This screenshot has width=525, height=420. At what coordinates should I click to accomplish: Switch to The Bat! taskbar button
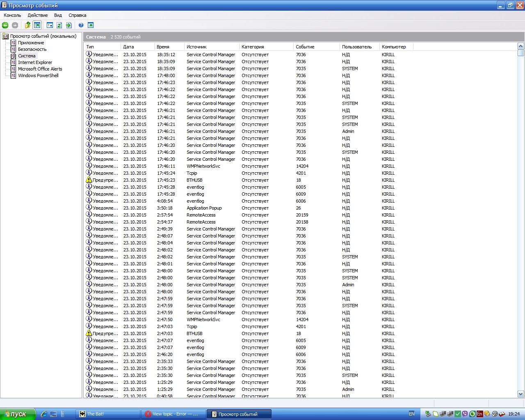[x=109, y=414]
